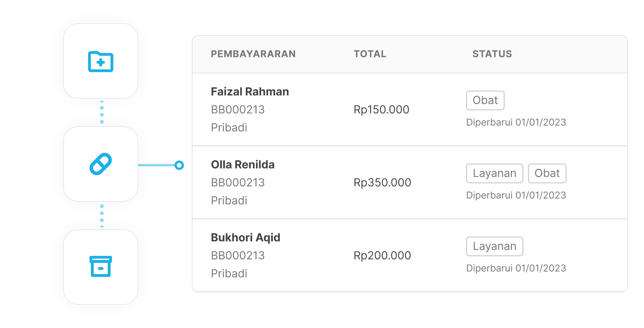Click the name Bukhori Aqid
This screenshot has width=644, height=328.
click(x=246, y=237)
